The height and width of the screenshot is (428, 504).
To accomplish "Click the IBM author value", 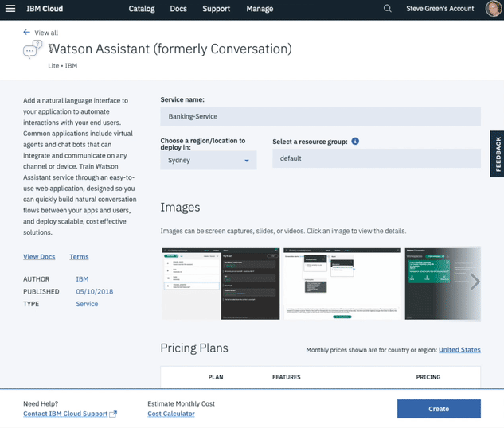I will [82, 279].
